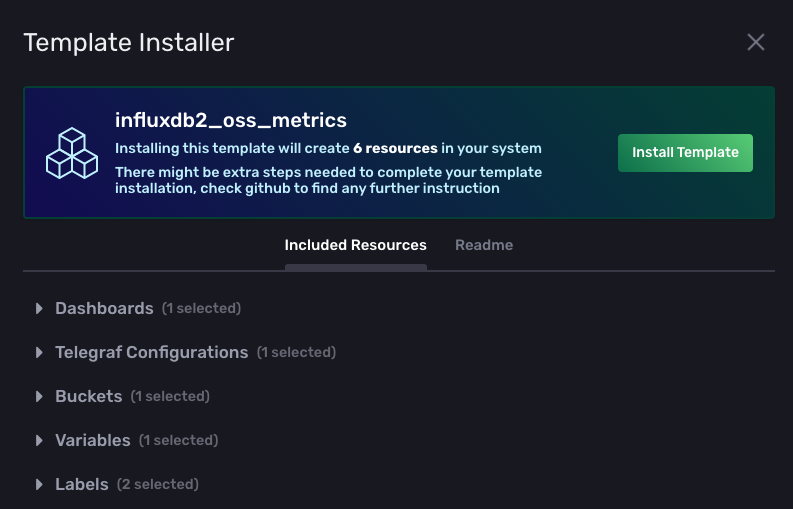Viewport: 793px width, 509px height.
Task: Expand the Buckets section arrow
Action: (39, 397)
